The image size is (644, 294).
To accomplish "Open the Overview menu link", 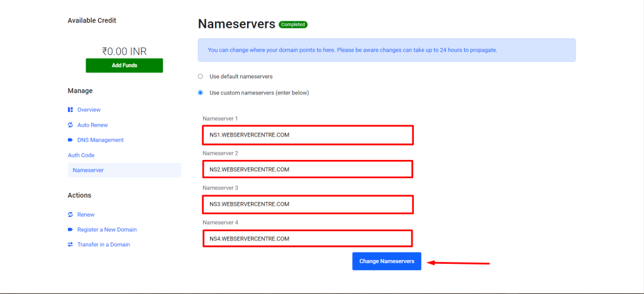I will click(x=89, y=110).
